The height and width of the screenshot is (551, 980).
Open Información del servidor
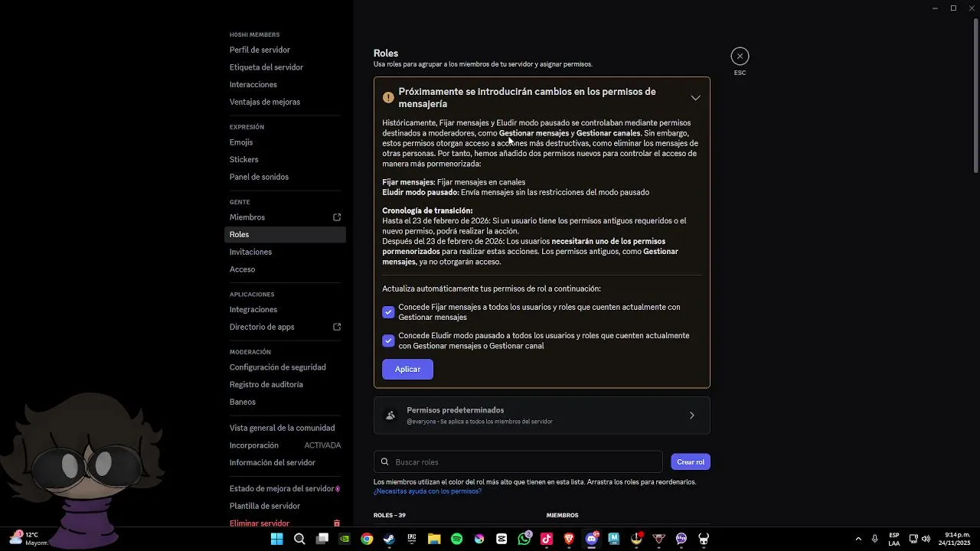click(x=273, y=463)
